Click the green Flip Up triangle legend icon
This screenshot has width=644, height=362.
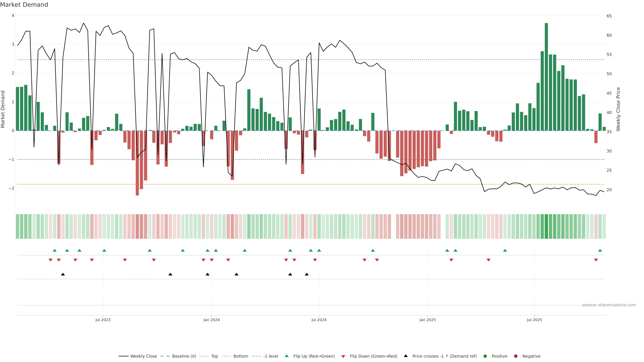(286, 356)
